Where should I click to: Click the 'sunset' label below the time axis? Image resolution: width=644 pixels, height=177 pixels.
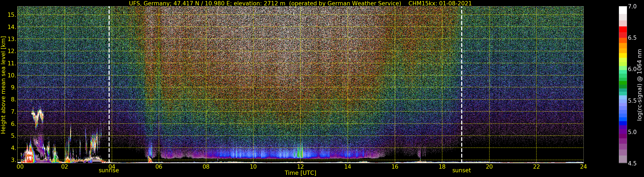coord(462,171)
